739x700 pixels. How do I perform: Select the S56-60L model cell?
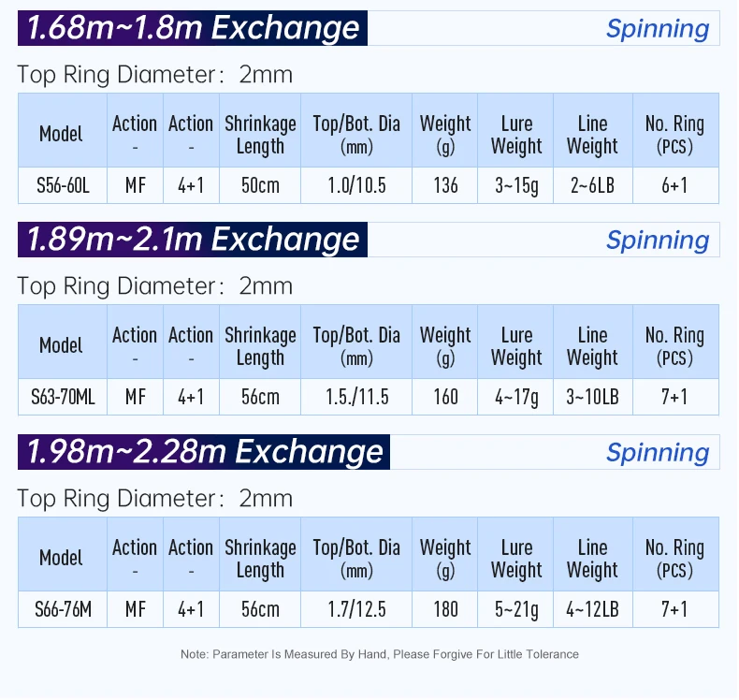pyautogui.click(x=62, y=185)
